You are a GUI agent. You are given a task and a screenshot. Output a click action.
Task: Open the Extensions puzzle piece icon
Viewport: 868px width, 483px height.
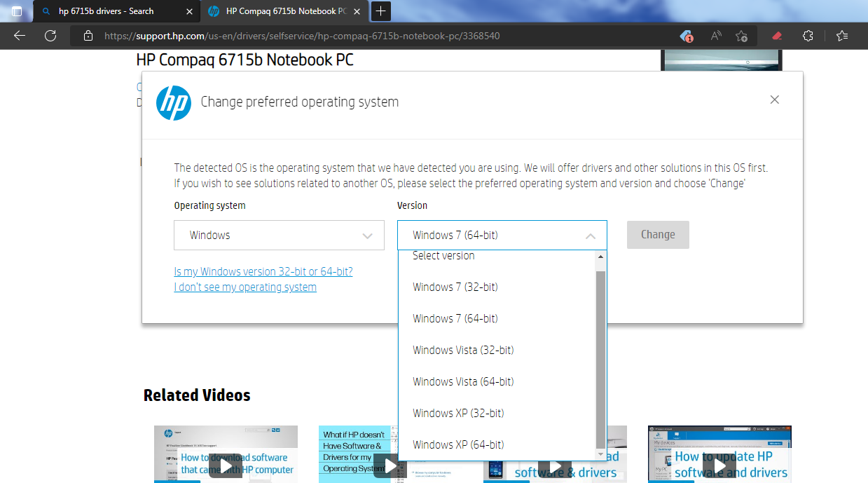tap(808, 36)
